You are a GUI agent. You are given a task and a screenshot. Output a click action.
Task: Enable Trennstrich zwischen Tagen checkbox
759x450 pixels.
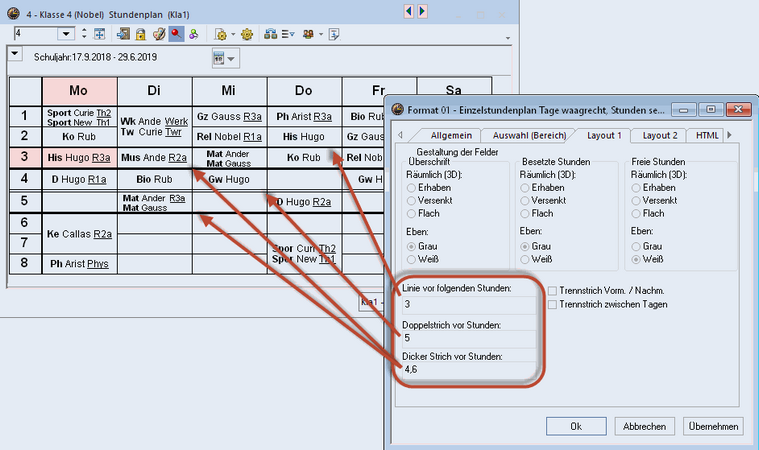click(552, 304)
